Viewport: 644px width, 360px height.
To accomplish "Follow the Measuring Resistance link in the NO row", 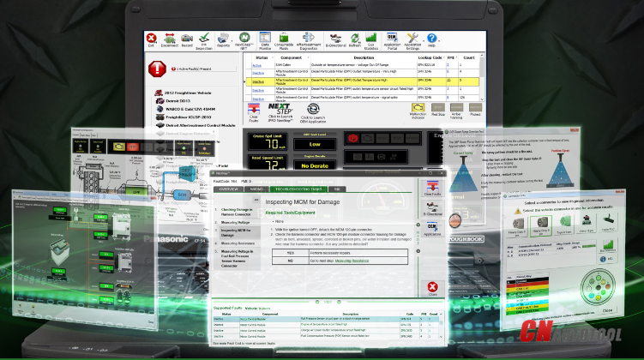I will click(352, 261).
